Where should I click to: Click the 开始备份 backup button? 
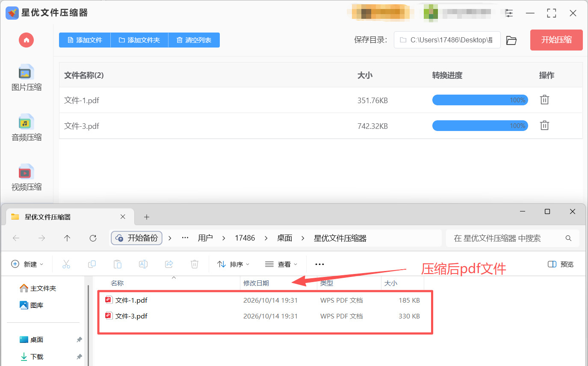[136, 238]
